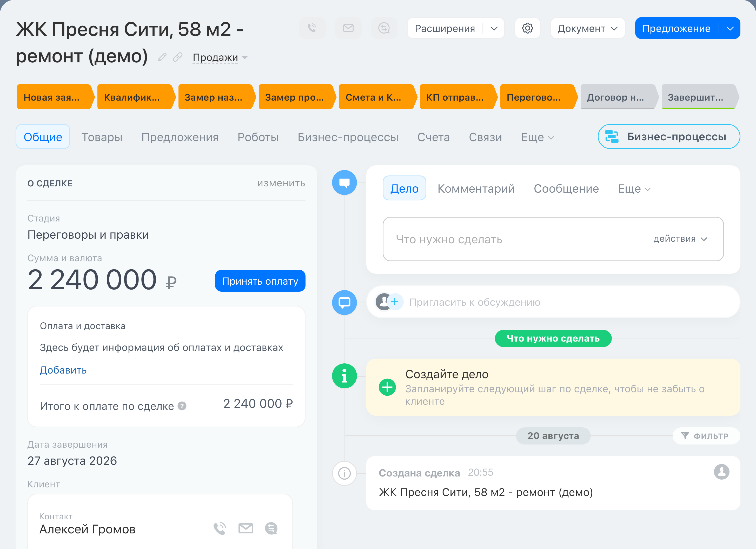Open contact Алексей Громов

coord(87,529)
